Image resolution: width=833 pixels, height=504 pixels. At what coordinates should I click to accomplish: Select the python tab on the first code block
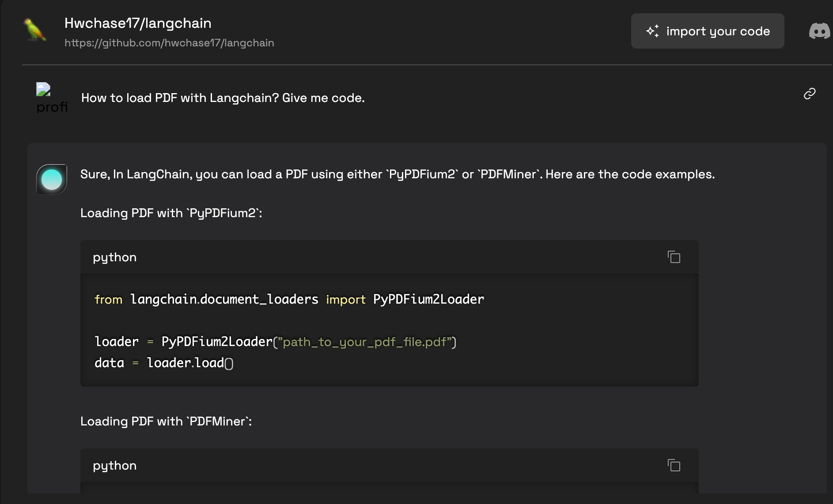point(114,257)
